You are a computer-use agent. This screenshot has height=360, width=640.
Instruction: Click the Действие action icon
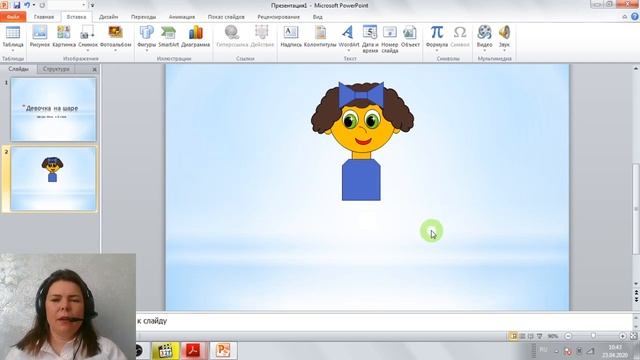[262, 33]
